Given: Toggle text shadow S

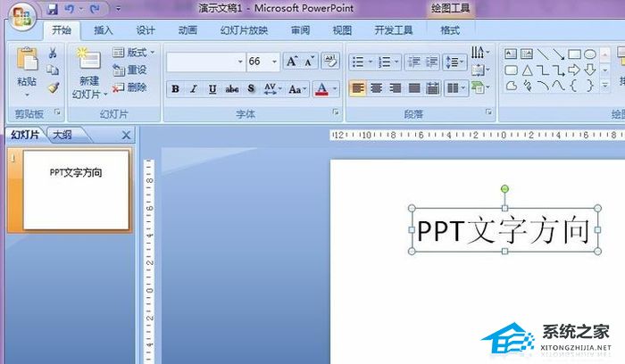Looking at the screenshot, I should [x=251, y=89].
